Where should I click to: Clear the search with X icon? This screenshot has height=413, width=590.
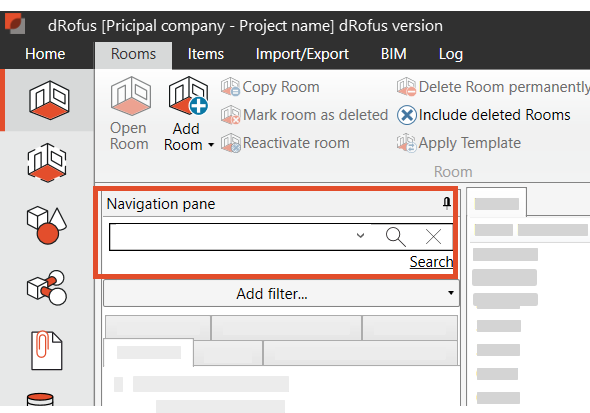433,237
